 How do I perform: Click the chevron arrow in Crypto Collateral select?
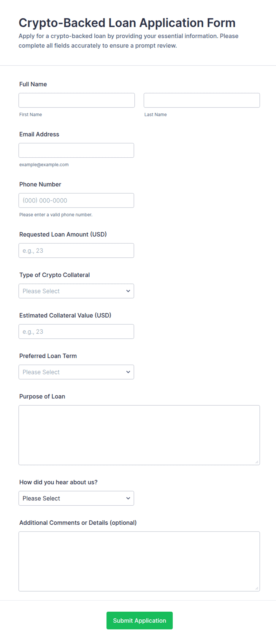tap(128, 291)
